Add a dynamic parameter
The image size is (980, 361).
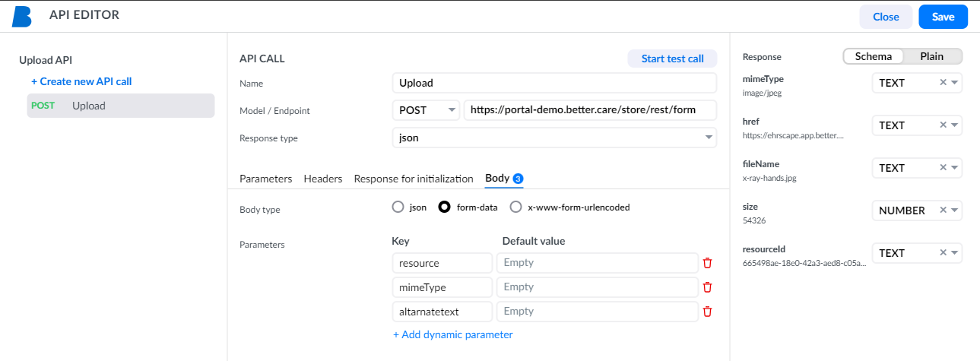coord(453,334)
